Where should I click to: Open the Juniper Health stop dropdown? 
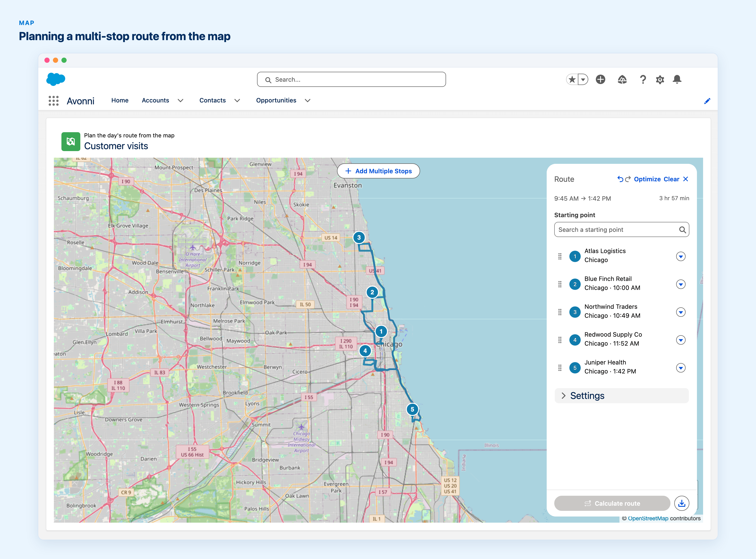(681, 368)
